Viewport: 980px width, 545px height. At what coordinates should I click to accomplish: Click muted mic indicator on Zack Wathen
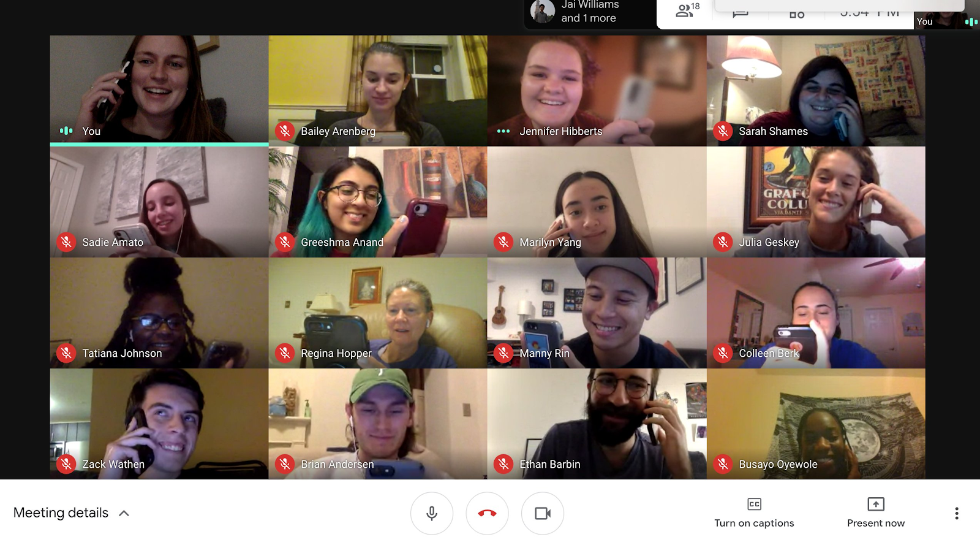pyautogui.click(x=66, y=464)
